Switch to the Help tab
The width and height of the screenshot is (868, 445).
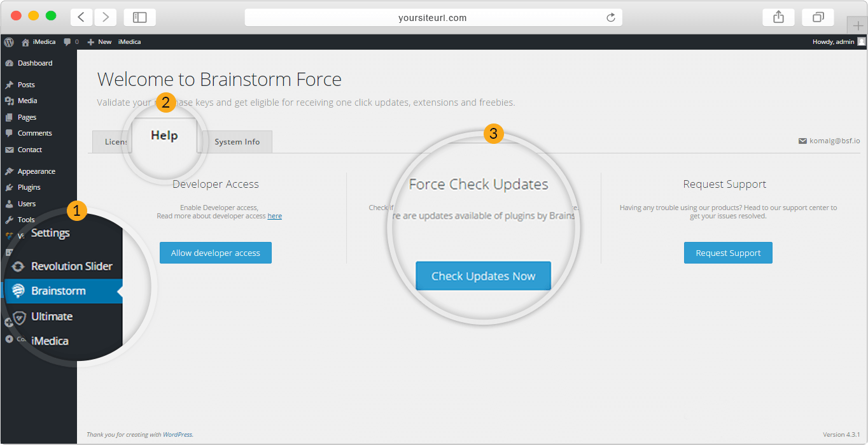click(x=164, y=135)
